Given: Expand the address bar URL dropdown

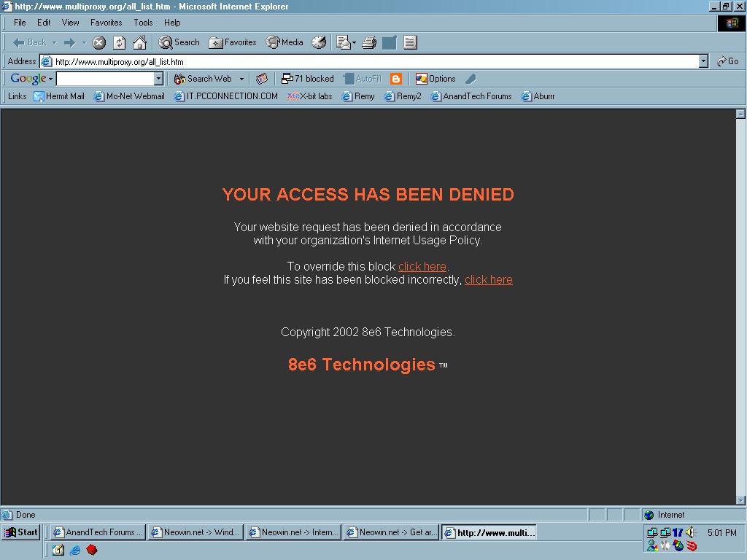Looking at the screenshot, I should tap(704, 61).
